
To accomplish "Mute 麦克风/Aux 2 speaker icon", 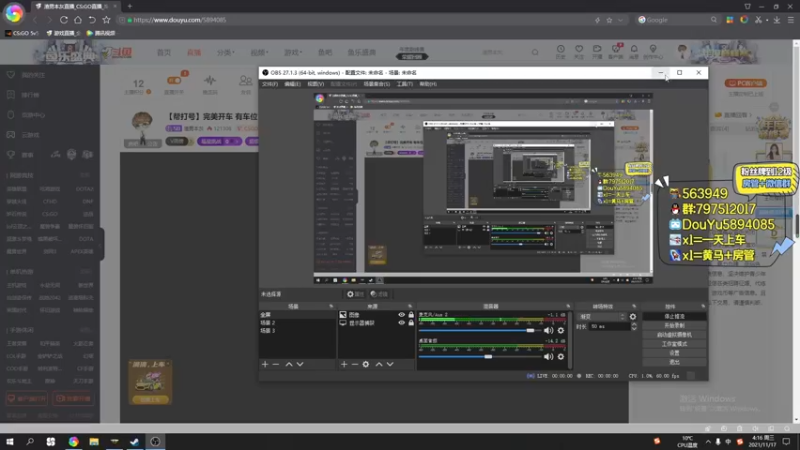I will click(x=548, y=331).
